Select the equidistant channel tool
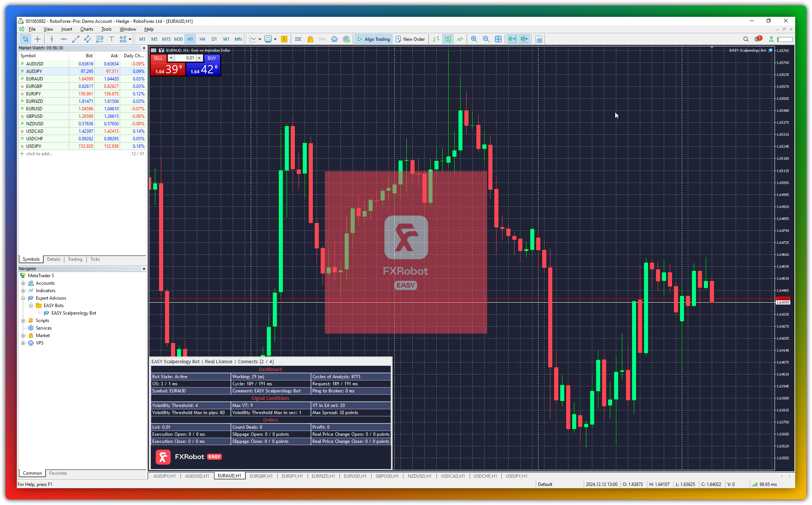 point(88,39)
